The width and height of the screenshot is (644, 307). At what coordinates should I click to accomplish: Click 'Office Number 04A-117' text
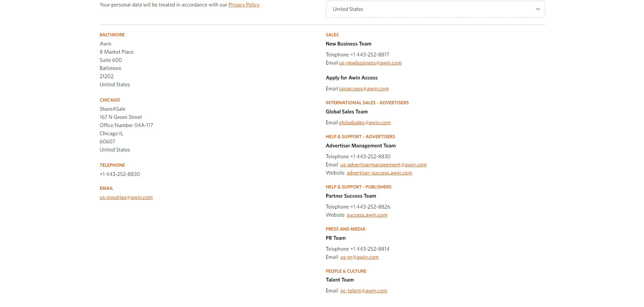tap(126, 125)
